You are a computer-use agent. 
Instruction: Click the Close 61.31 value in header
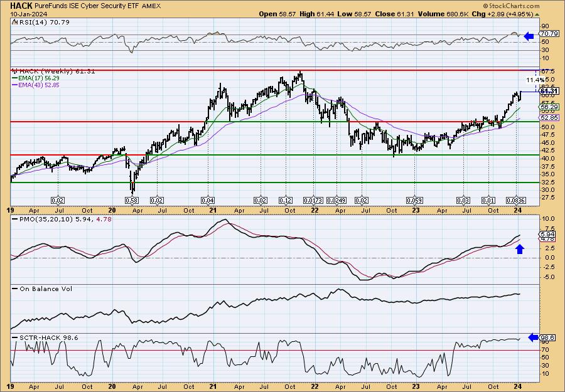point(395,14)
